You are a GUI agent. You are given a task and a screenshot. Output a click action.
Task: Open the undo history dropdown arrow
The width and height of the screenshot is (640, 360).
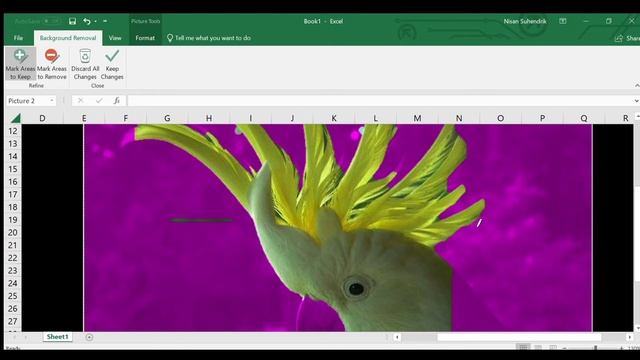click(96, 21)
